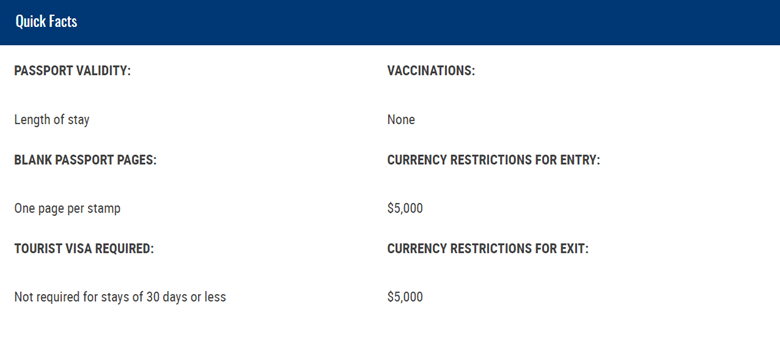Image resolution: width=780 pixels, height=362 pixels.
Task: Select the TOURIST VISA REQUIRED heading
Action: point(84,249)
